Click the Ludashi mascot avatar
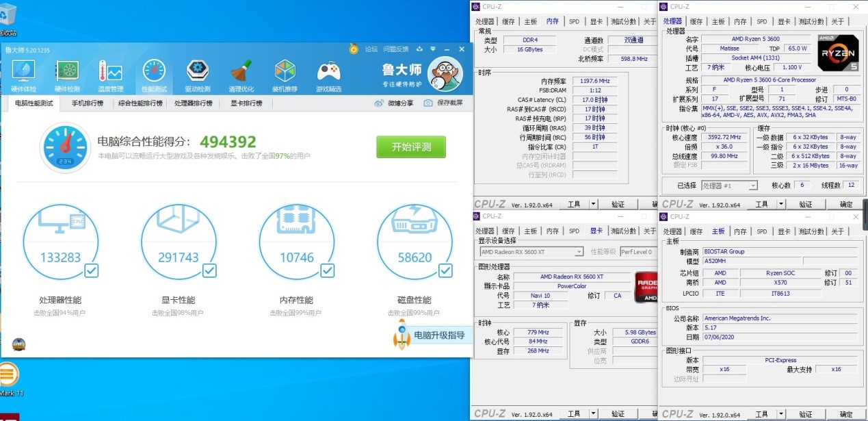The image size is (868, 421). (x=445, y=73)
